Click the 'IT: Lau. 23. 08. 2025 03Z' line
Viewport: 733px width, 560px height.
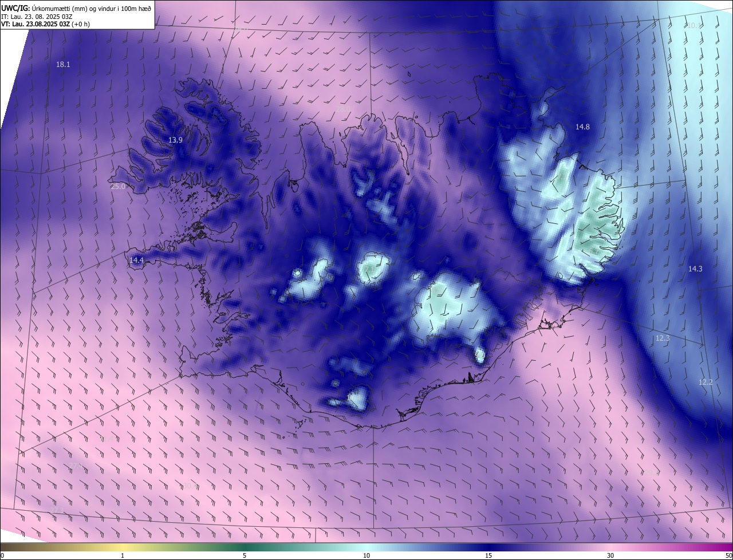(x=37, y=17)
